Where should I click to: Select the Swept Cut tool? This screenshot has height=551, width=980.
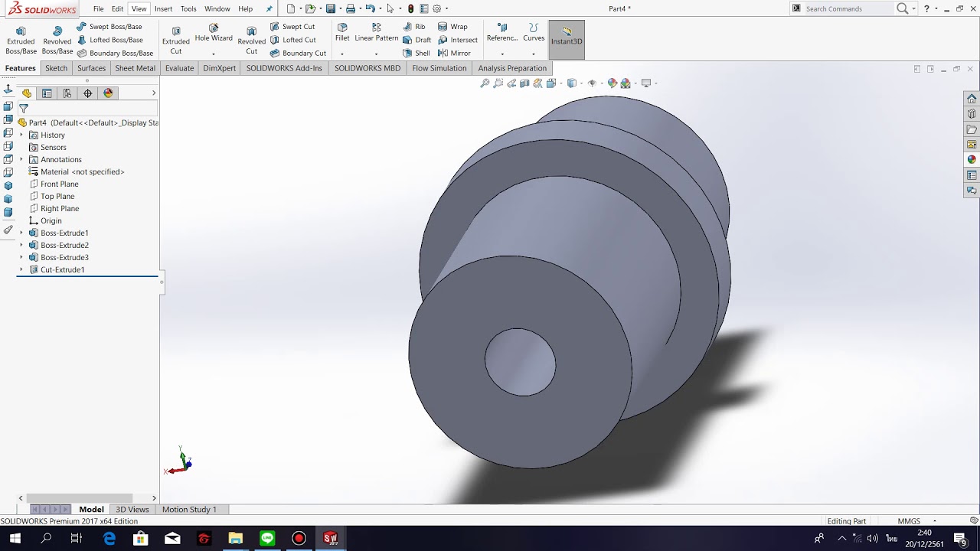pyautogui.click(x=292, y=27)
